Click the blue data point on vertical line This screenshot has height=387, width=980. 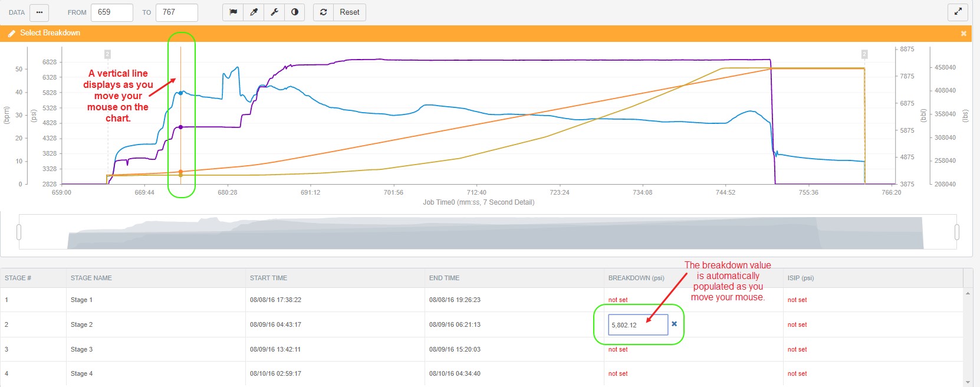click(x=180, y=93)
